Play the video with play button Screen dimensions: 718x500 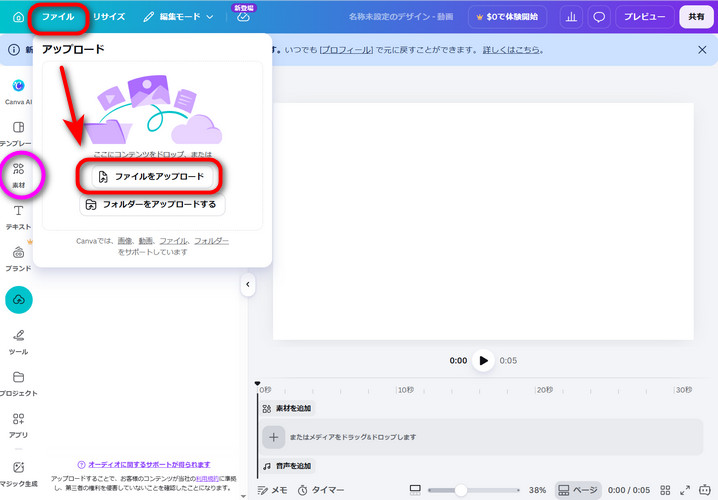[483, 361]
